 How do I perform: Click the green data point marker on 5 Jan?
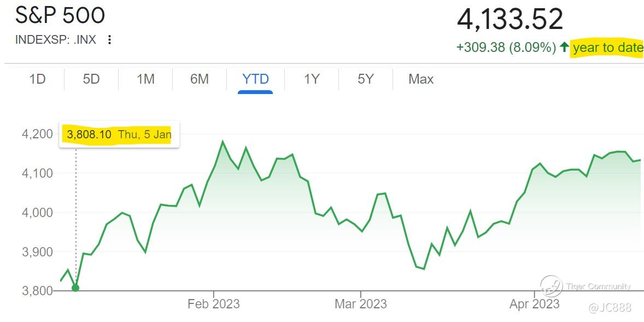point(75,288)
